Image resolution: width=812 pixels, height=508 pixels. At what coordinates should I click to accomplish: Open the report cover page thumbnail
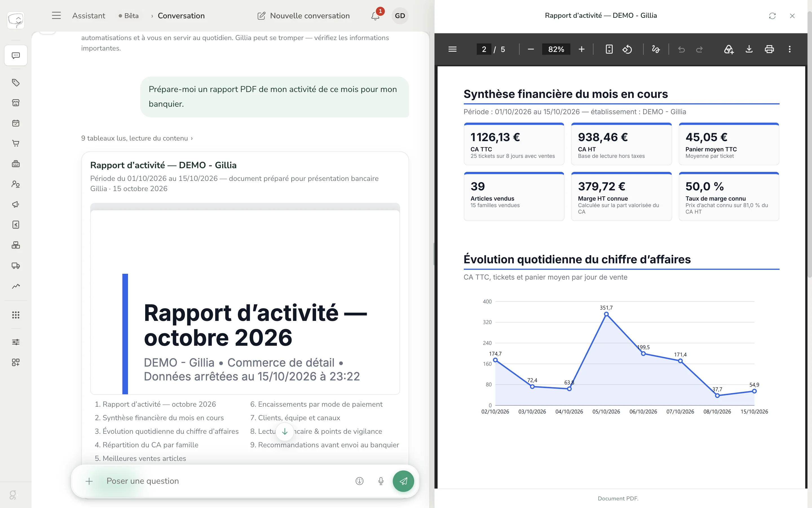pos(245,299)
